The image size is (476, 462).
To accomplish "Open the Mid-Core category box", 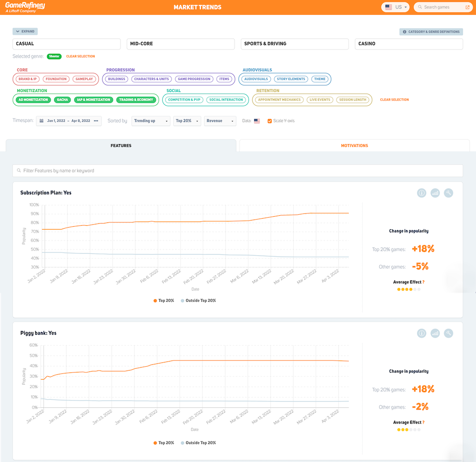I will (x=180, y=44).
